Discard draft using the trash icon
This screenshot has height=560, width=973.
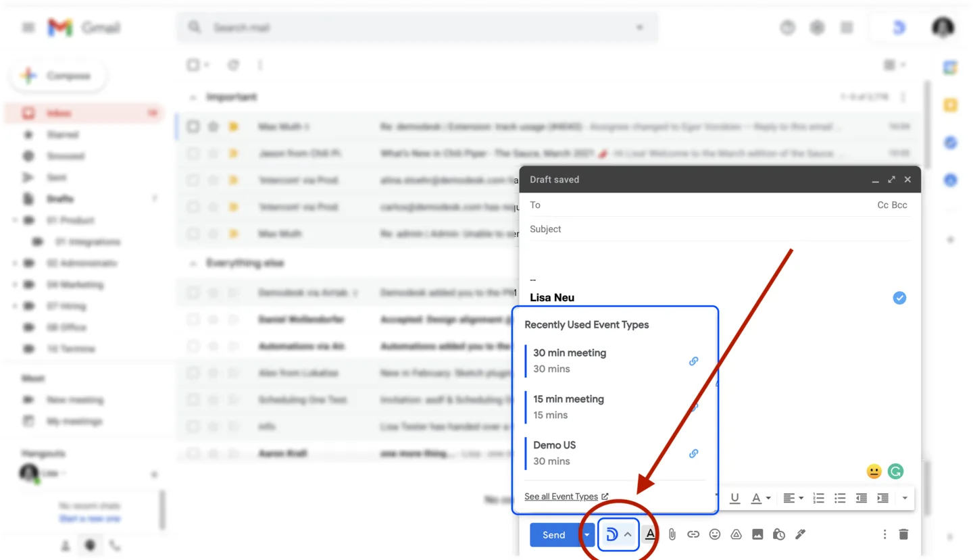coord(903,534)
